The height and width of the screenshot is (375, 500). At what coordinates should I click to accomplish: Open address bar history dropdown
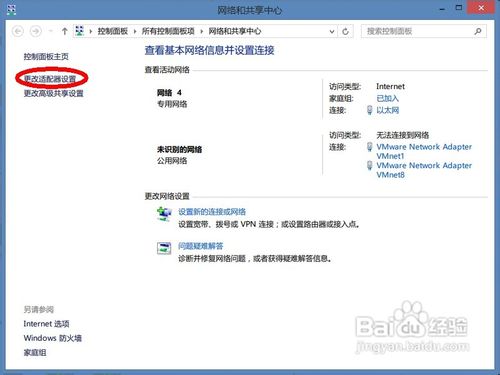click(x=332, y=31)
